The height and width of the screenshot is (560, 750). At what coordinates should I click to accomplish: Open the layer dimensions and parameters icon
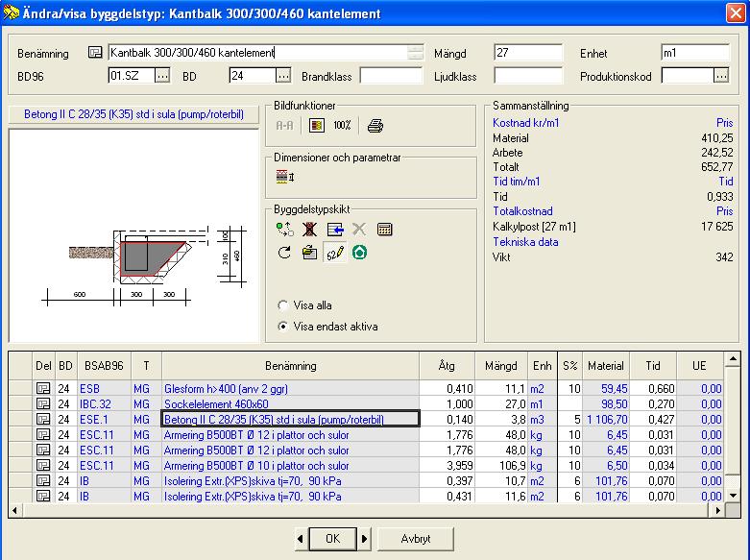click(x=285, y=177)
